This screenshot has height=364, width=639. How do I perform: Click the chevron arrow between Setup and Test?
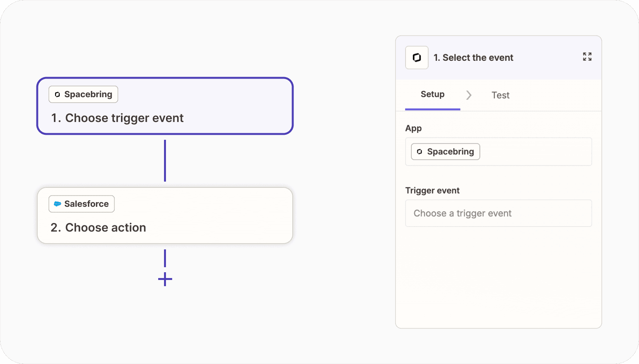point(469,95)
